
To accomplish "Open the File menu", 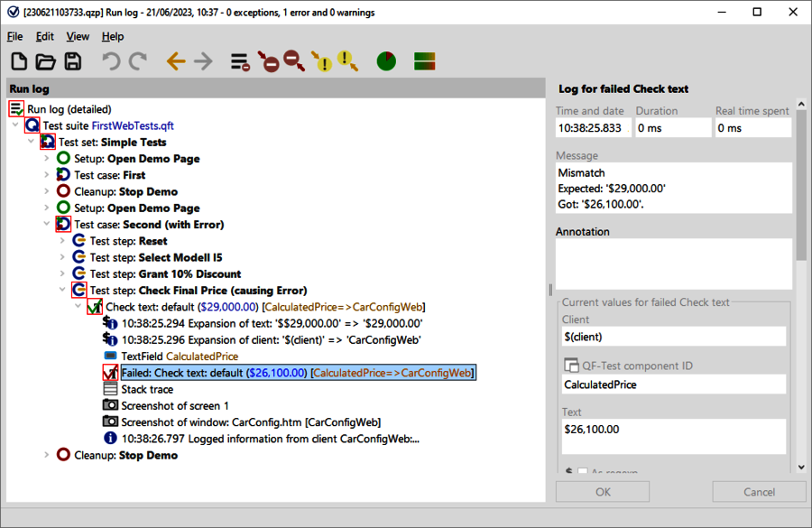I will (14, 36).
